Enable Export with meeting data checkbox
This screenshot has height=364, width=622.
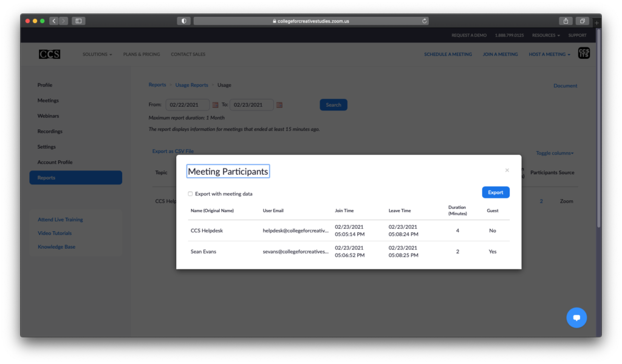click(x=190, y=194)
